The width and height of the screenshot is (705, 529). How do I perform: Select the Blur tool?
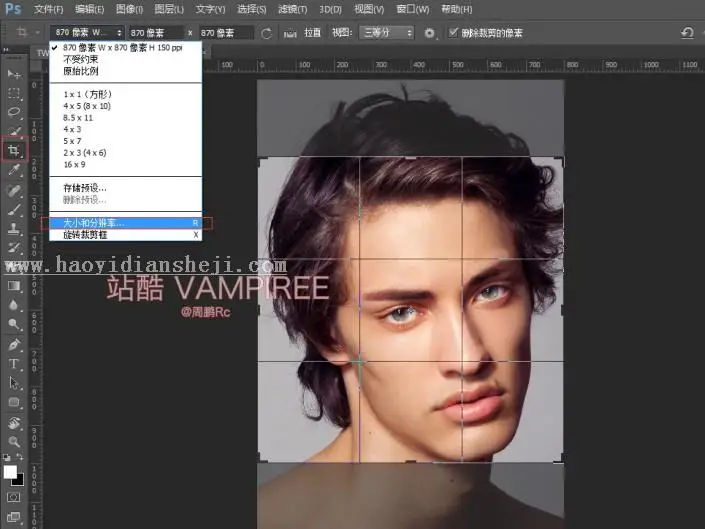click(14, 305)
